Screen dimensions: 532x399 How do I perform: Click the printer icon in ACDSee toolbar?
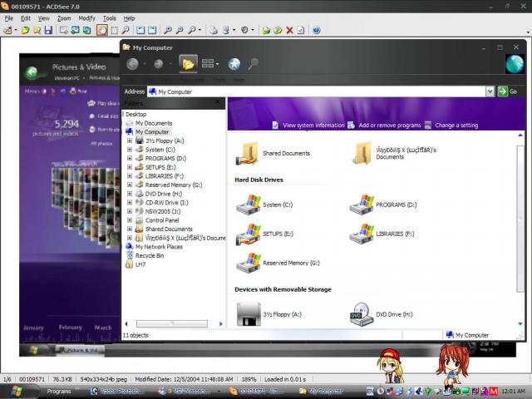214,30
